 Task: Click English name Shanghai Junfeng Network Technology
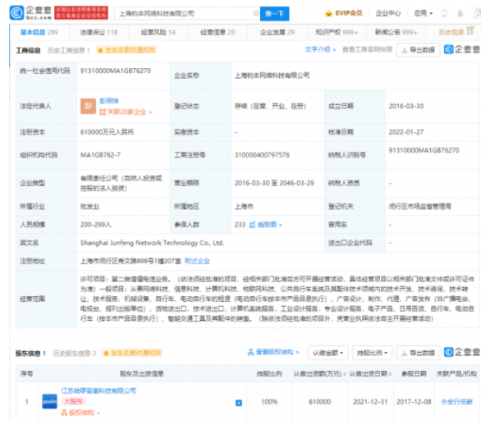pyautogui.click(x=152, y=243)
